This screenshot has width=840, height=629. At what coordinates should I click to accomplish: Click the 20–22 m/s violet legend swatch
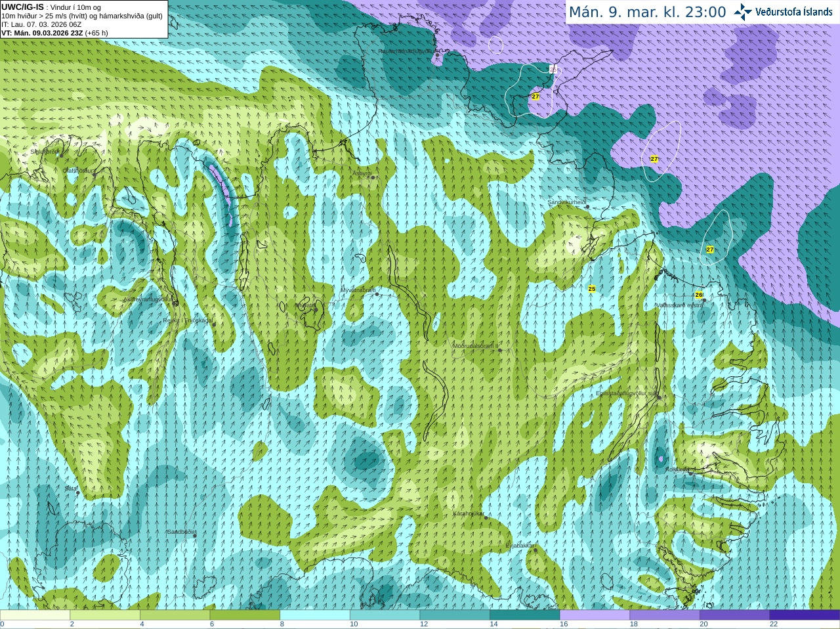click(x=735, y=615)
